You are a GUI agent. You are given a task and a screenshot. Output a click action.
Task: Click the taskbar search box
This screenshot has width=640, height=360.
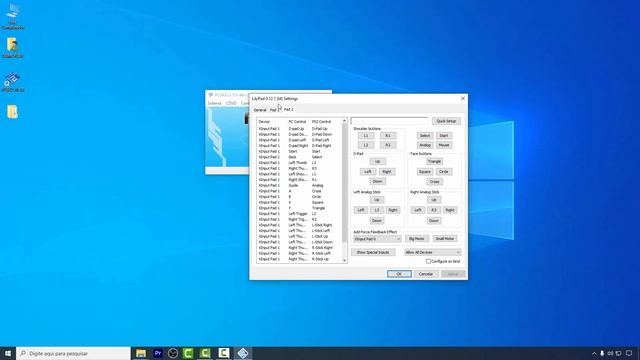(73, 353)
